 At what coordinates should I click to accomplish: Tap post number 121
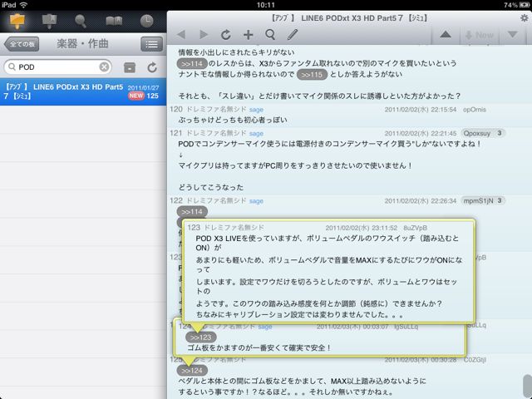(x=176, y=133)
